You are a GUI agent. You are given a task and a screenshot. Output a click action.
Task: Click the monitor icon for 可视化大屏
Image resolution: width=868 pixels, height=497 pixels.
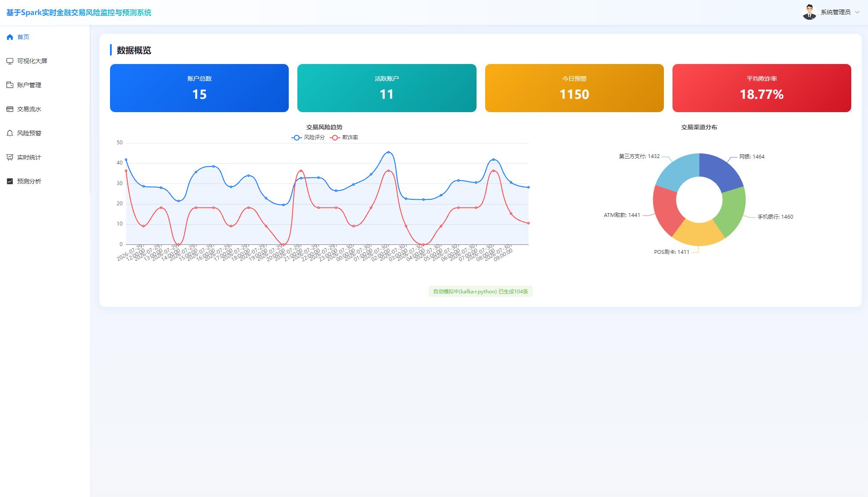[x=10, y=61]
